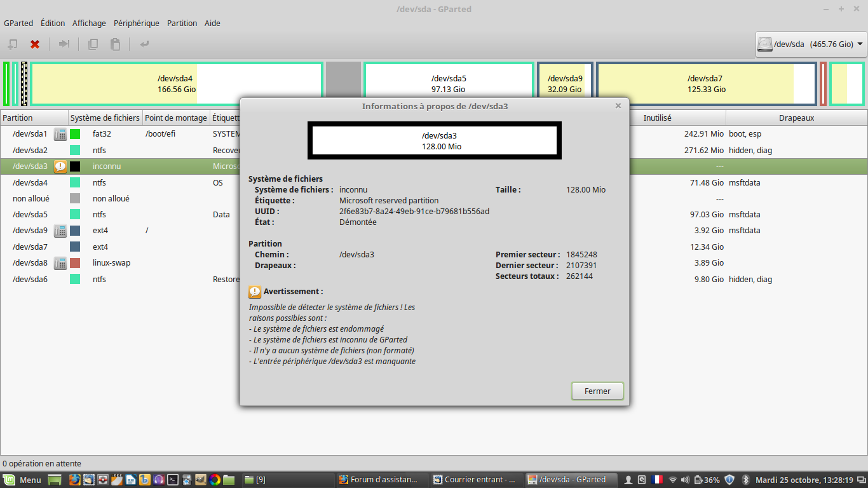The height and width of the screenshot is (488, 868).
Task: Click the UUID value in the dialog
Action: point(414,212)
